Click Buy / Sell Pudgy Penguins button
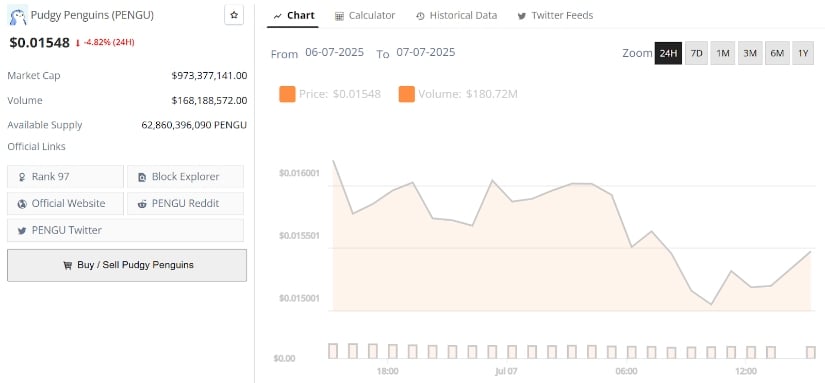This screenshot has width=825, height=383. tap(127, 265)
